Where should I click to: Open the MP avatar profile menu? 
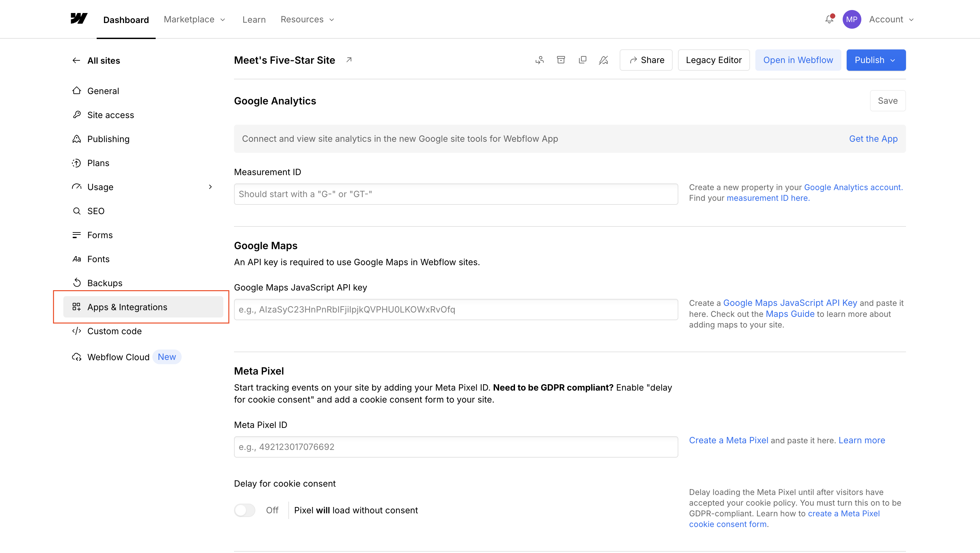pos(852,19)
